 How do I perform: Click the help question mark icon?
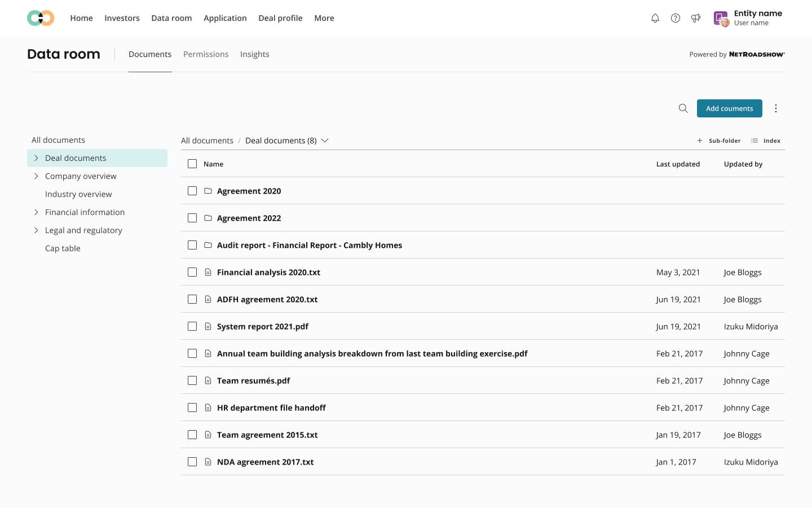point(675,18)
